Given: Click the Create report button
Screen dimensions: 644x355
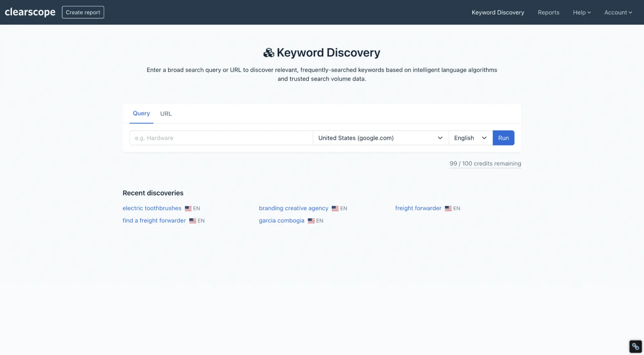Looking at the screenshot, I should [83, 12].
